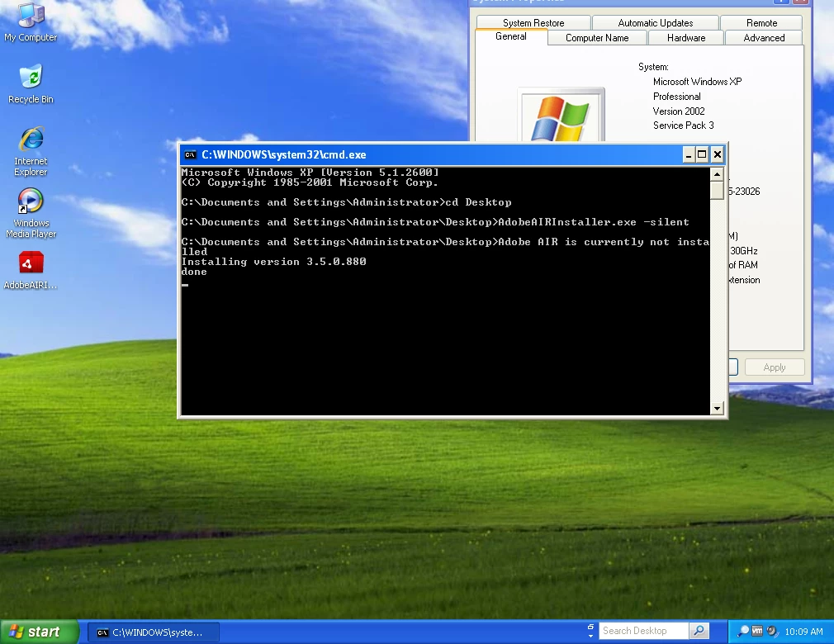Click the VMware Tools tray icon
Image resolution: width=834 pixels, height=644 pixels.
pyautogui.click(x=757, y=632)
